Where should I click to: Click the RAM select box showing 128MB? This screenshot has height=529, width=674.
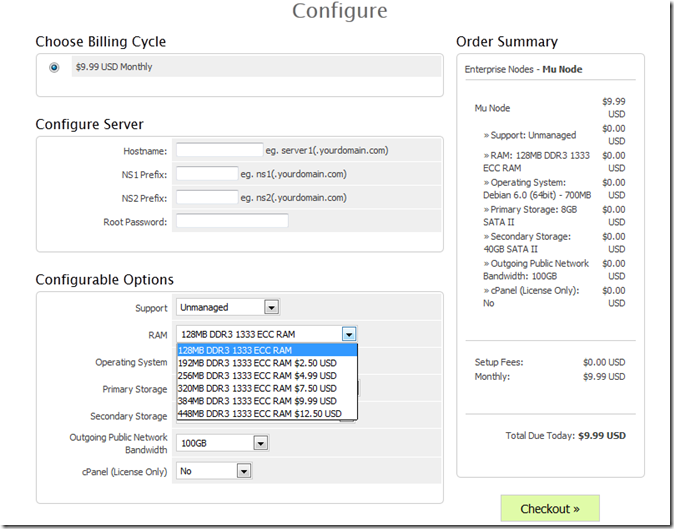[x=267, y=334]
